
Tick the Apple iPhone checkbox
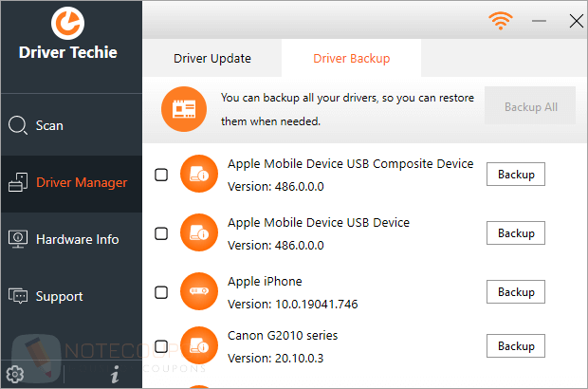click(161, 292)
